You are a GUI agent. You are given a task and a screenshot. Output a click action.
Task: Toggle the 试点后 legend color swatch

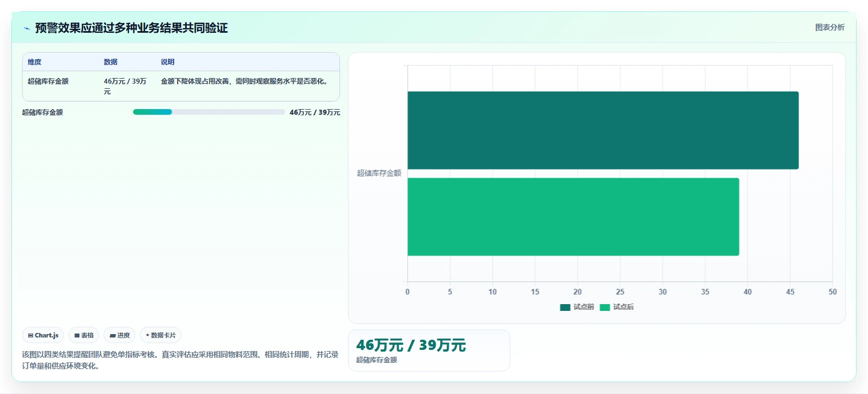tap(605, 307)
